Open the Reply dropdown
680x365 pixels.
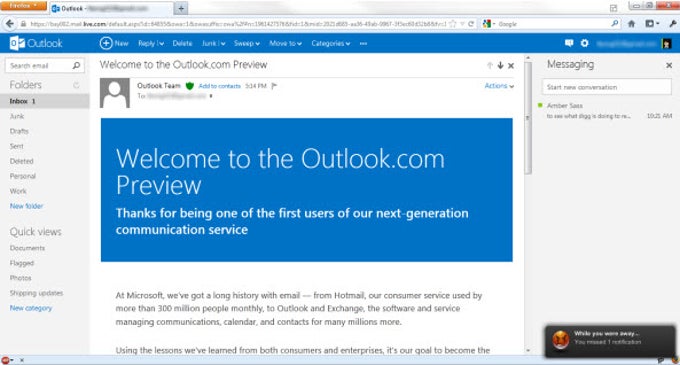tap(151, 43)
